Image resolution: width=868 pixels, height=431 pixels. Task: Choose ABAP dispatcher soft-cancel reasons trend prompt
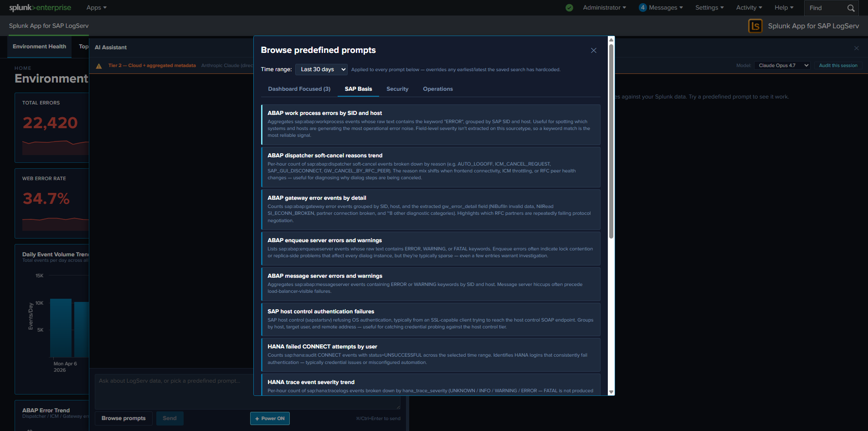tap(431, 167)
